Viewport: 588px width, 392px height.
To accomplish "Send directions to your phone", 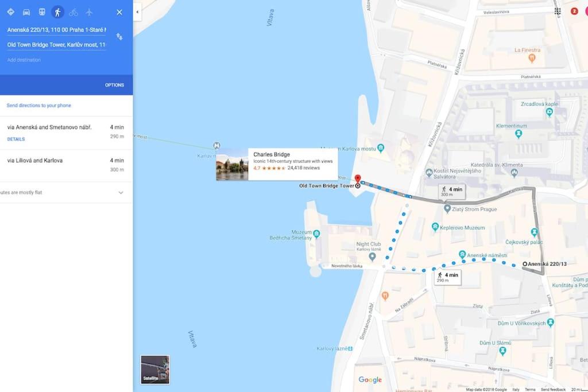I will [38, 105].
